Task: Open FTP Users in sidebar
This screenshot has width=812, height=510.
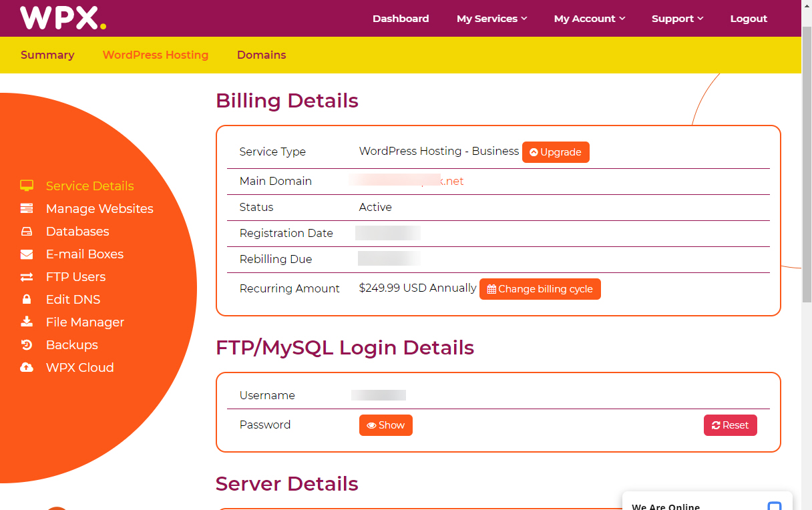Action: pos(75,277)
